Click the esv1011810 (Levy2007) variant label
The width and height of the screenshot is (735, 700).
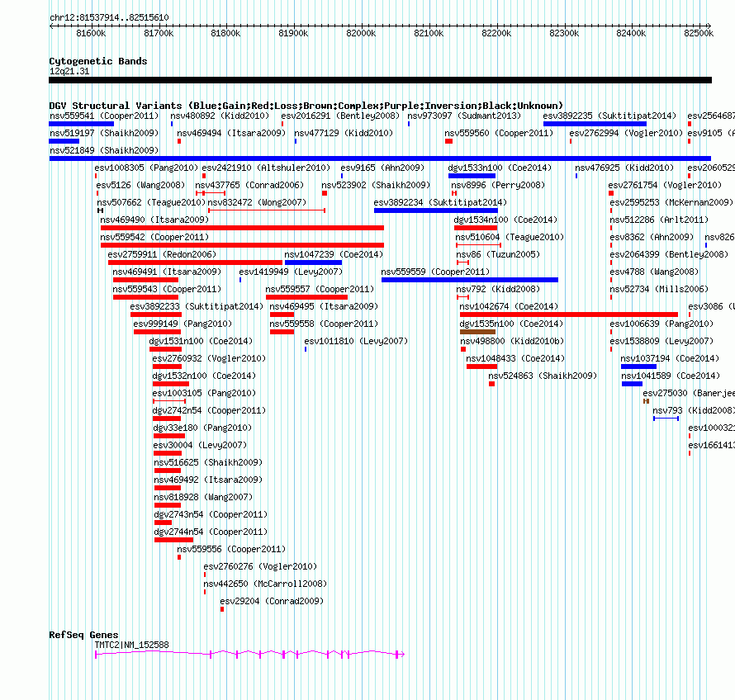click(x=356, y=341)
